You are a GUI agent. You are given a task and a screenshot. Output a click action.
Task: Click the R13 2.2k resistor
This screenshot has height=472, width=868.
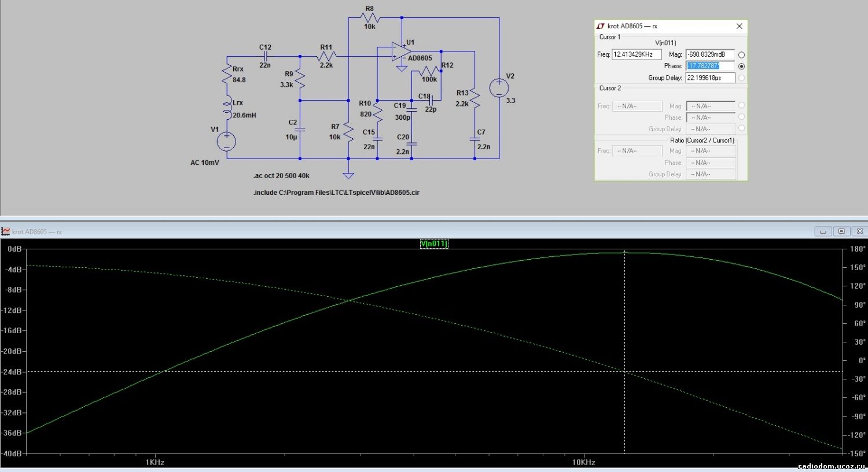(475, 98)
